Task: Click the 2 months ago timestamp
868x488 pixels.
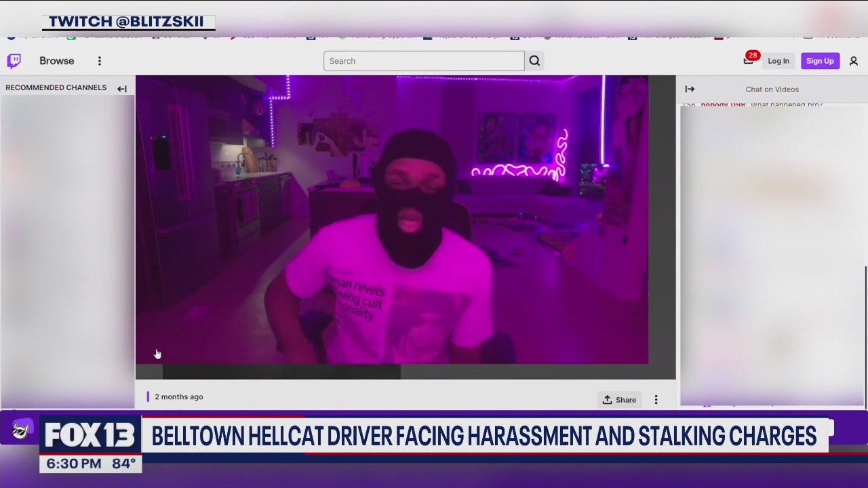Action: [x=178, y=396]
